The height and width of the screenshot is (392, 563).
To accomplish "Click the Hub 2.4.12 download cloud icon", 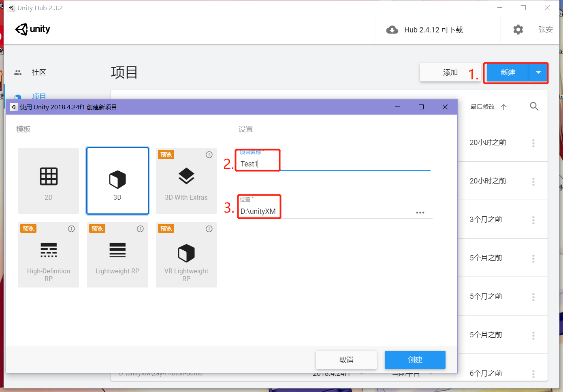I will 392,30.
